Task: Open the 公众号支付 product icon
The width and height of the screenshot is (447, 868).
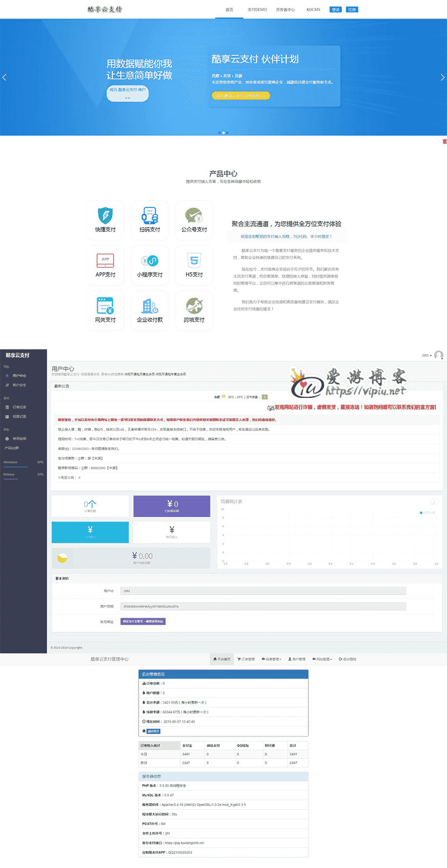Action: coord(194,215)
